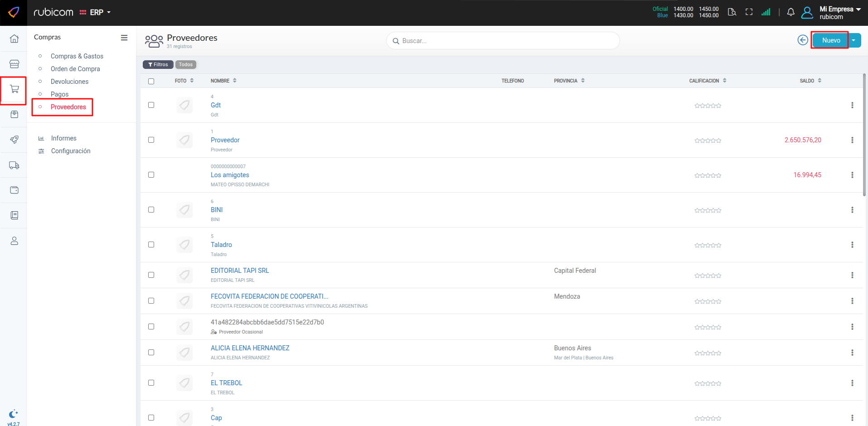Click the home icon in left sidebar
The width and height of the screenshot is (868, 426).
pos(14,39)
